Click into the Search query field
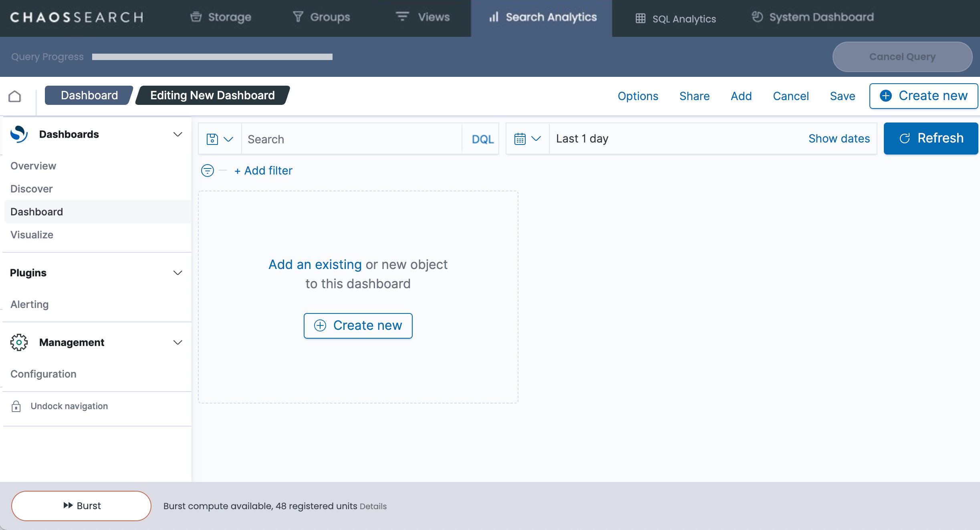 point(351,139)
